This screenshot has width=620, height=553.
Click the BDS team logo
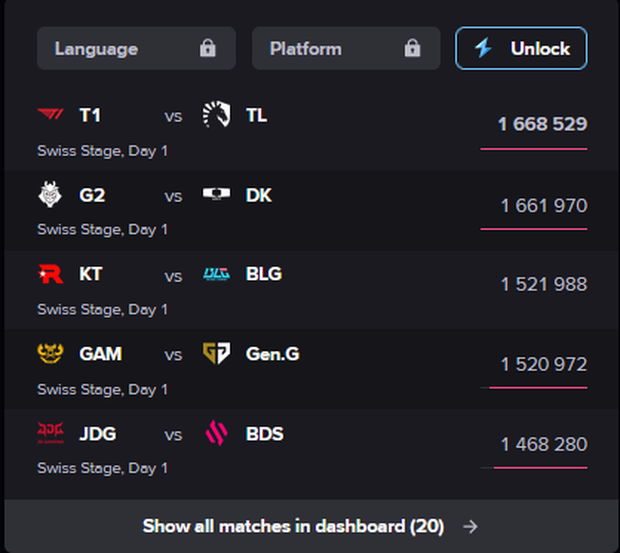coord(216,434)
